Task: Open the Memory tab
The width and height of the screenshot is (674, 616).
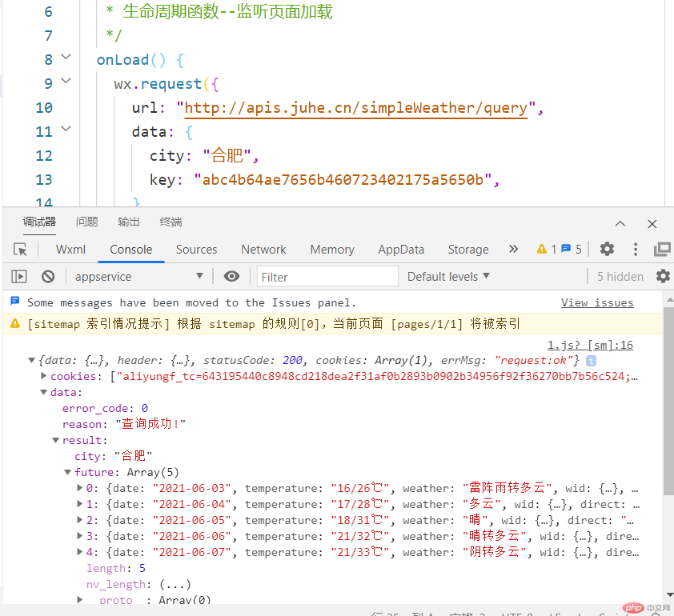Action: [x=332, y=249]
